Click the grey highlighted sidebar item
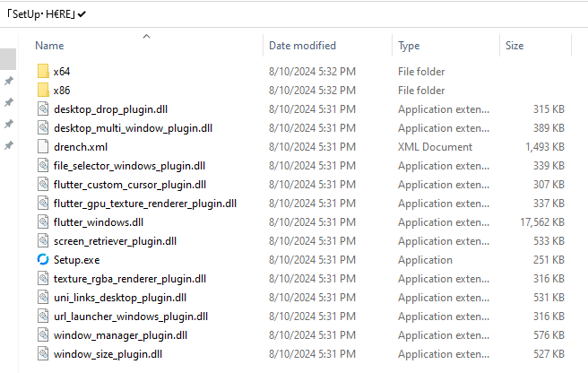588x373 pixels. pyautogui.click(x=8, y=59)
